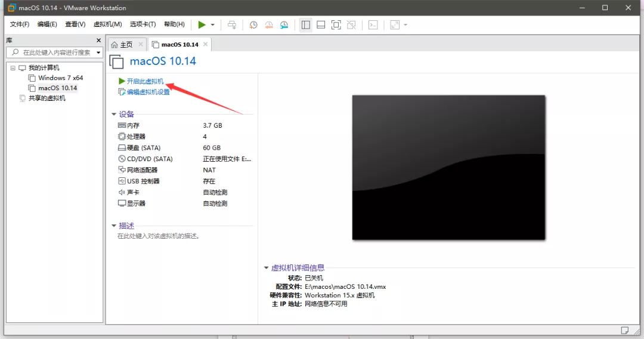Click the Unity mode toolbar icon
Screen dimensions: 644x339
point(351,24)
